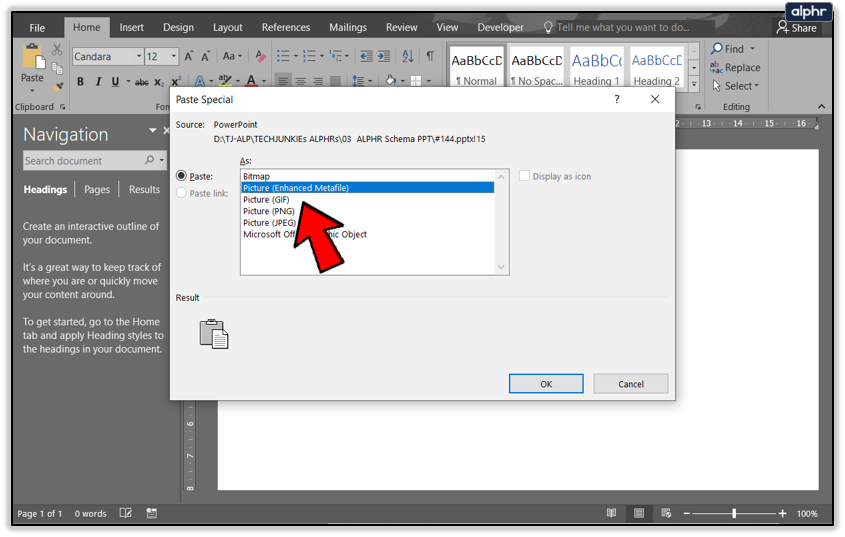Click the proofing book icon in status bar
845x537 pixels.
pyautogui.click(x=125, y=513)
